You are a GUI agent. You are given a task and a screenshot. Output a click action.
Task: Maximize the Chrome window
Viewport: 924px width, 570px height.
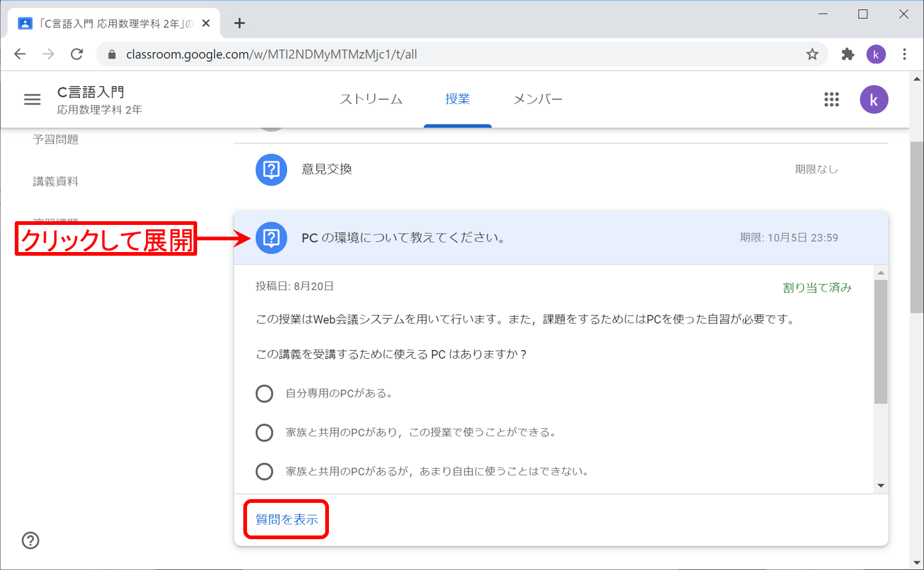[863, 14]
